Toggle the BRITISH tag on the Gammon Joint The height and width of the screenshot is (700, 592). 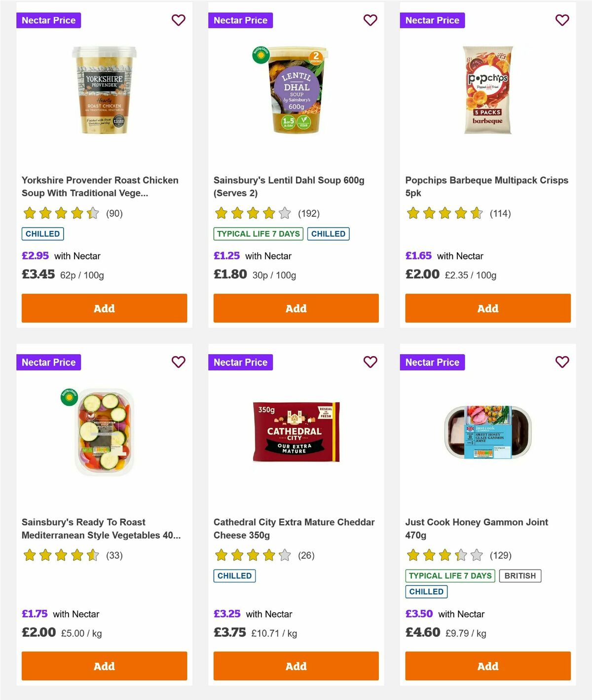[520, 575]
